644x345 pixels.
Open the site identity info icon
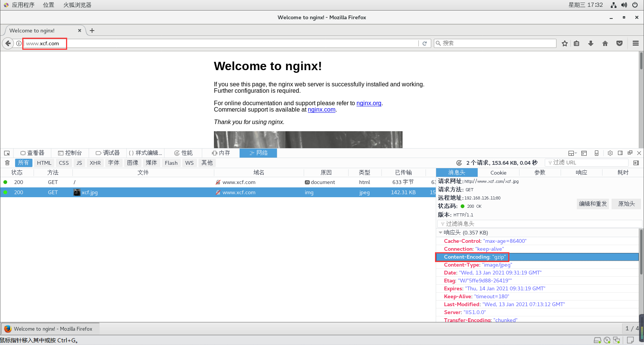coord(18,43)
